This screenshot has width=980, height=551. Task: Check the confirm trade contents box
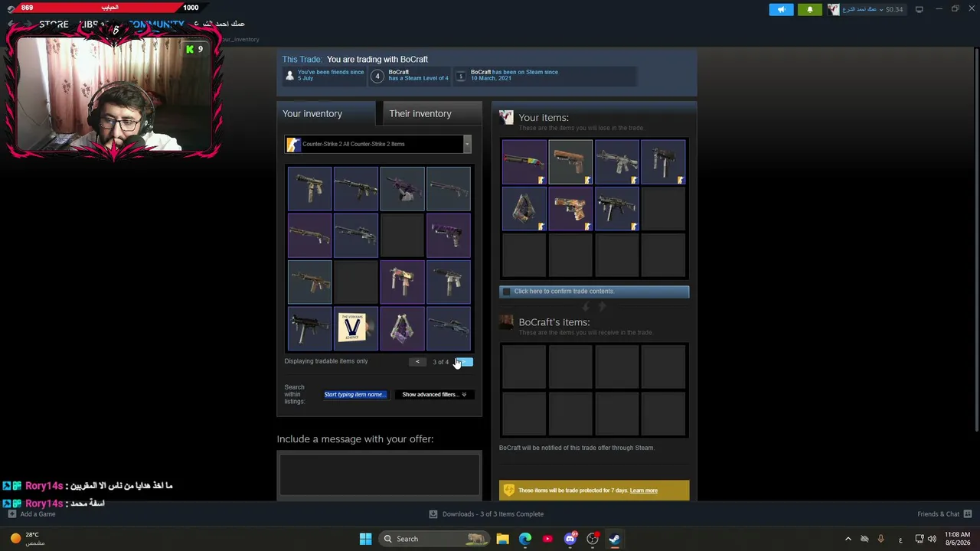[x=506, y=292]
